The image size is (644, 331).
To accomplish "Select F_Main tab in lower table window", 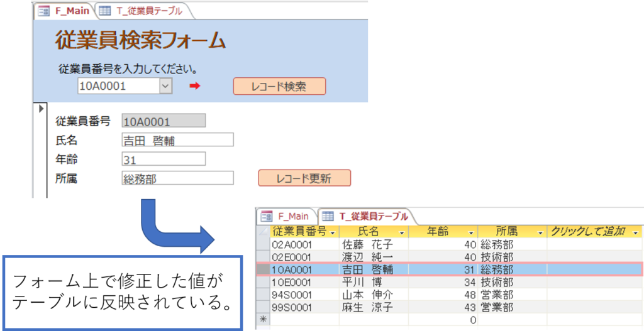I will pyautogui.click(x=286, y=216).
